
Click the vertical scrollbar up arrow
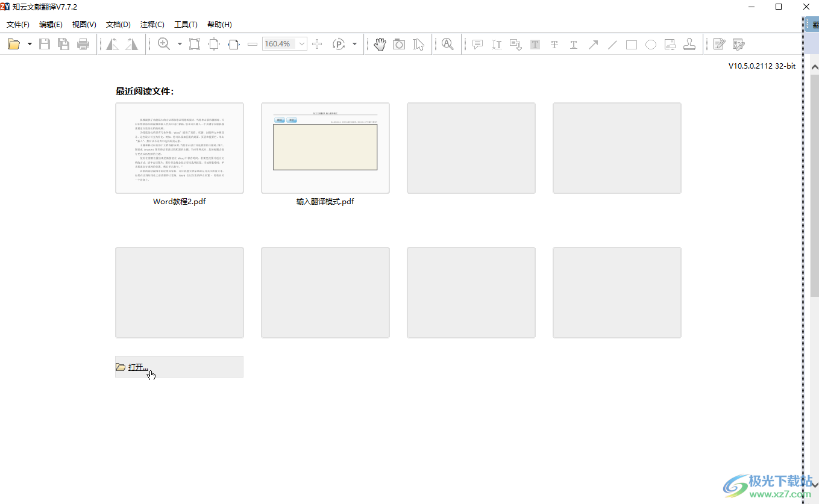click(x=814, y=67)
